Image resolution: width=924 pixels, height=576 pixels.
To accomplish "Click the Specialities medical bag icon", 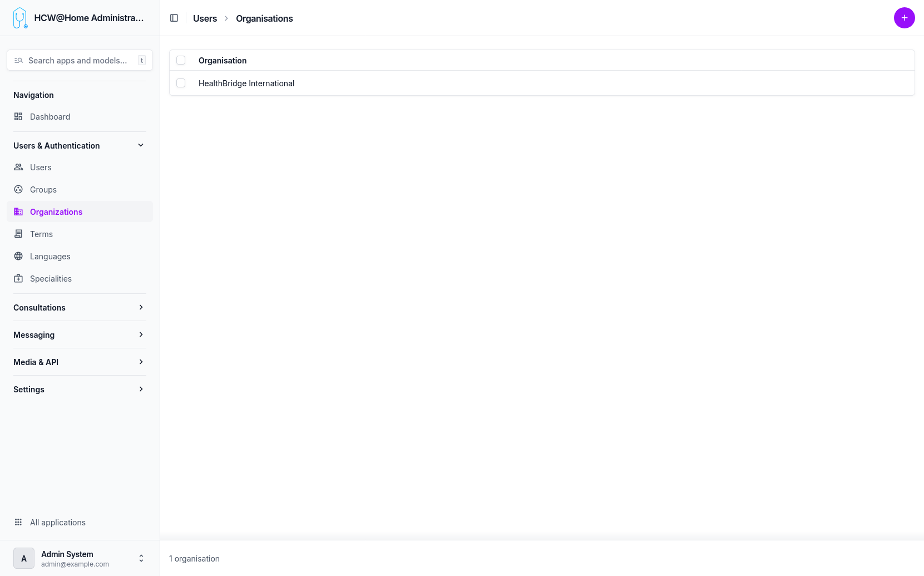I will coord(18,278).
